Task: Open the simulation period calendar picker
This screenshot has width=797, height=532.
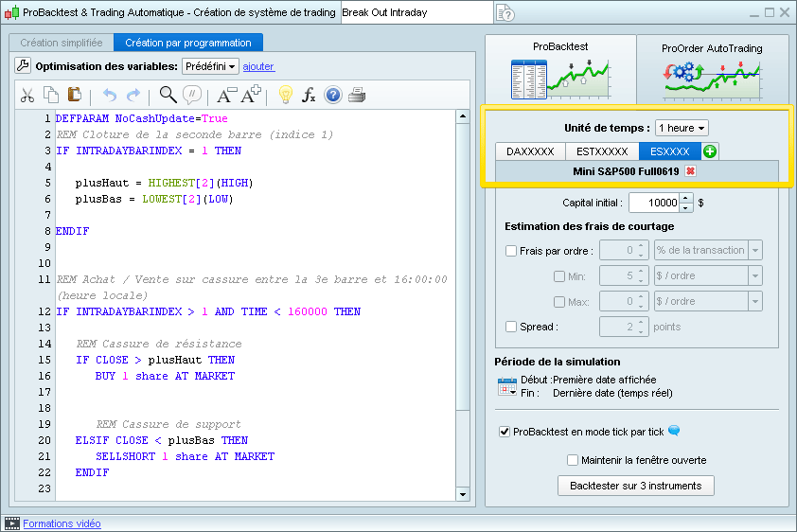Action: pos(508,386)
